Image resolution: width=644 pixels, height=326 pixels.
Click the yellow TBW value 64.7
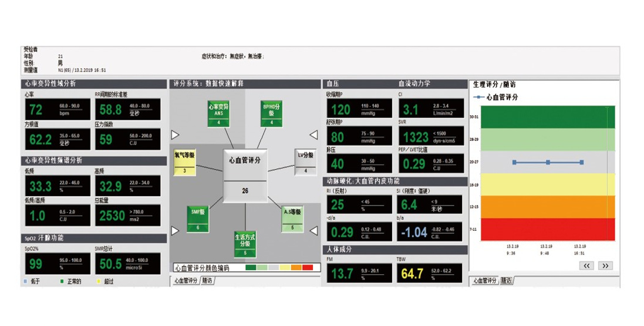[411, 274]
